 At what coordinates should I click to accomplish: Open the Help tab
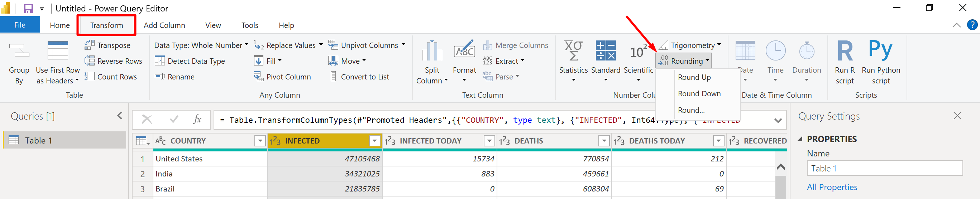click(286, 25)
